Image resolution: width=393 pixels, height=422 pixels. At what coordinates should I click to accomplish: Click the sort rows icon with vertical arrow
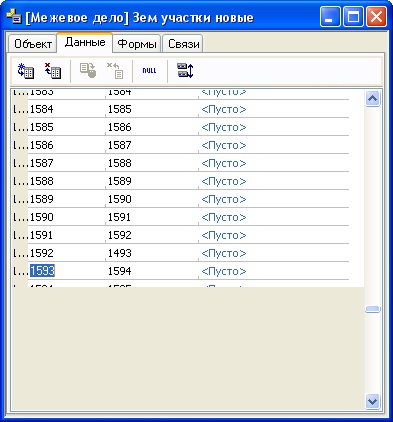click(185, 71)
